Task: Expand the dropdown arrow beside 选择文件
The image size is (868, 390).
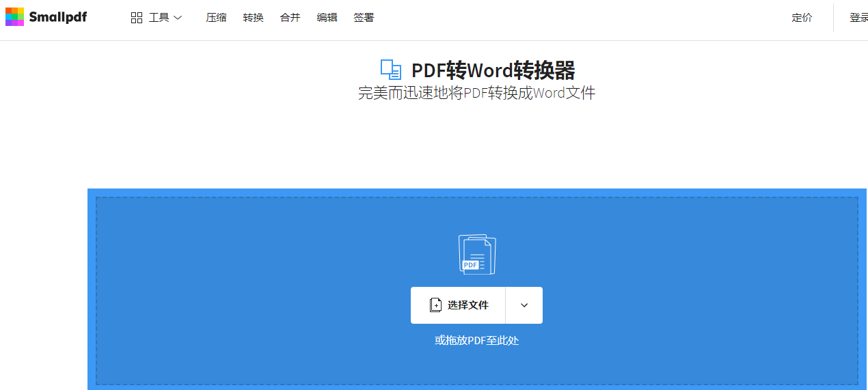Action: point(524,305)
